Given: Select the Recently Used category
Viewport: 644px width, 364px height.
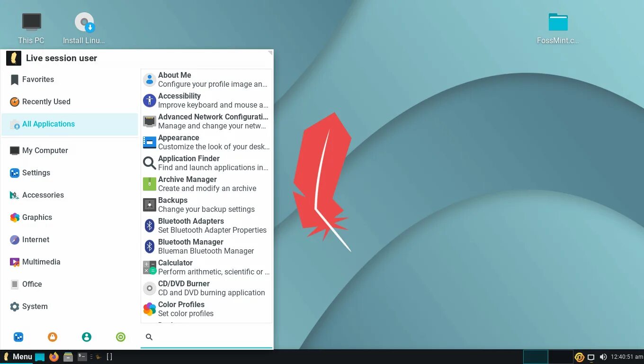Looking at the screenshot, I should click(x=70, y=102).
